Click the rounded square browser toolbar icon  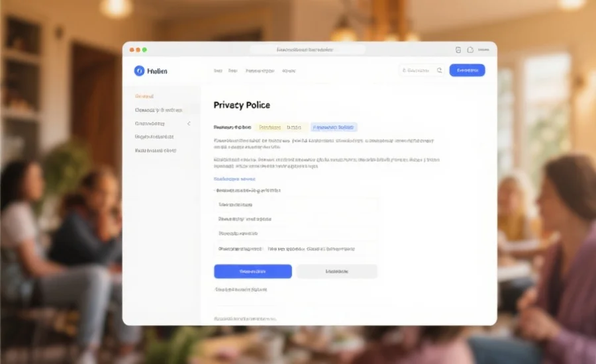pyautogui.click(x=470, y=50)
